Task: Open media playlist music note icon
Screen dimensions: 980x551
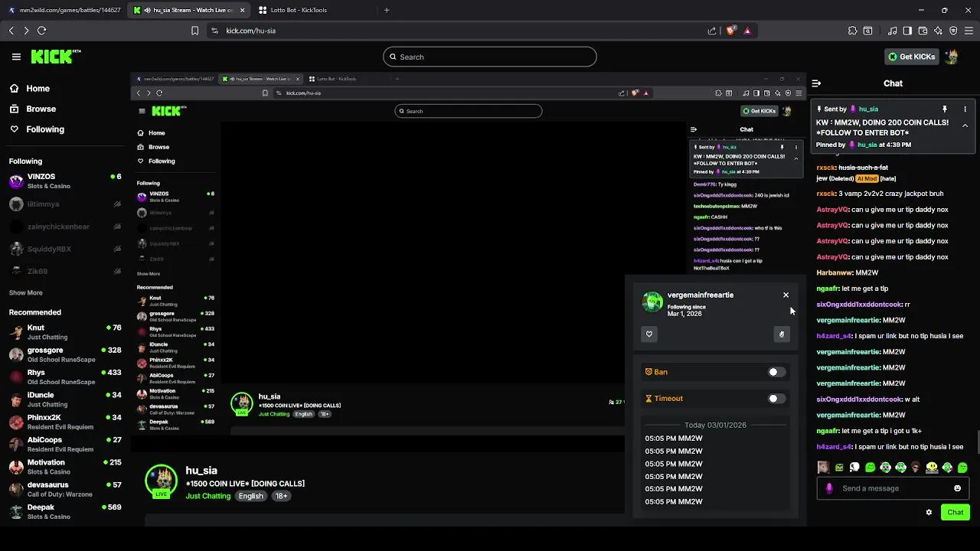Action: pyautogui.click(x=892, y=31)
